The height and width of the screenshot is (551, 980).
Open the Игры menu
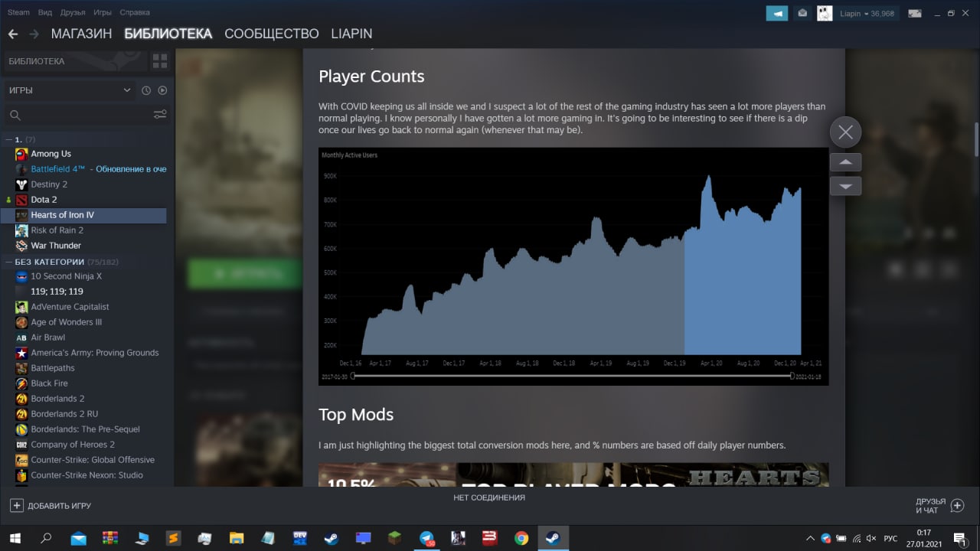click(103, 12)
